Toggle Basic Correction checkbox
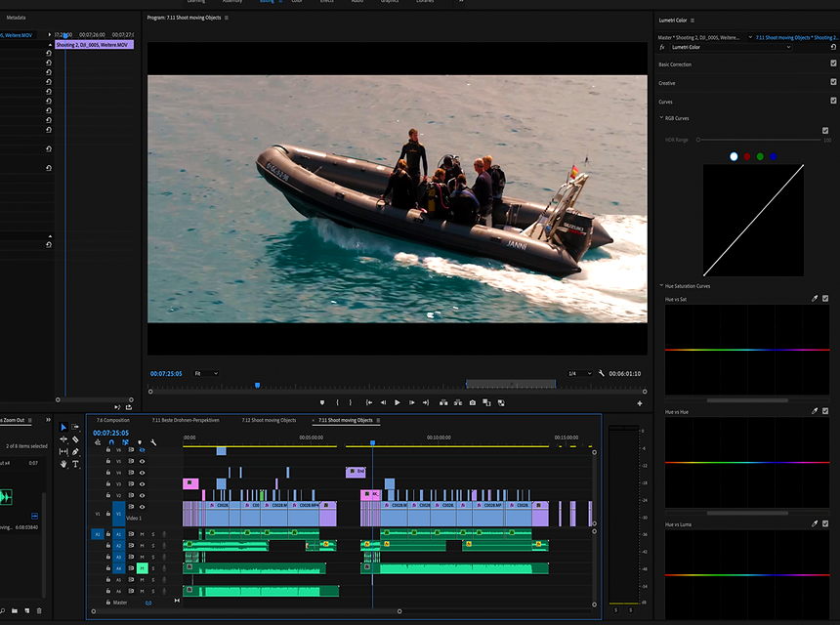The image size is (840, 625). (833, 63)
